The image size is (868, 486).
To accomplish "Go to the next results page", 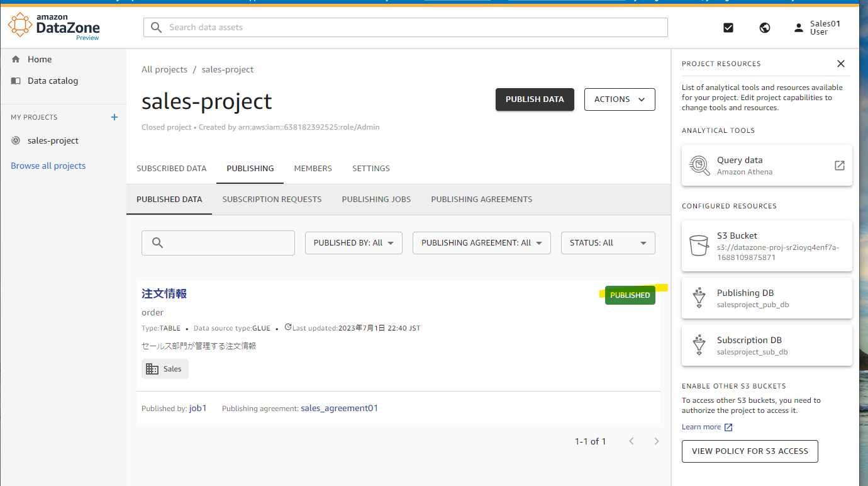I will (657, 441).
